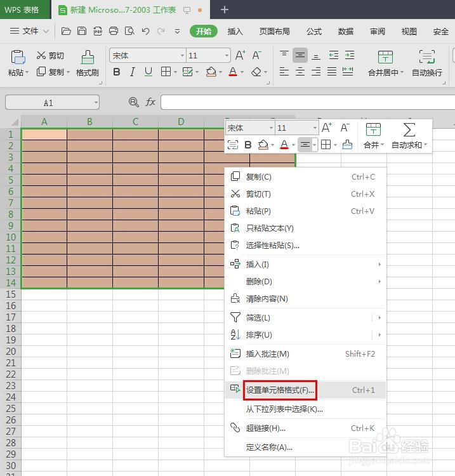Image resolution: width=455 pixels, height=476 pixels.
Task: Click the formula bar input field
Action: pos(308,102)
